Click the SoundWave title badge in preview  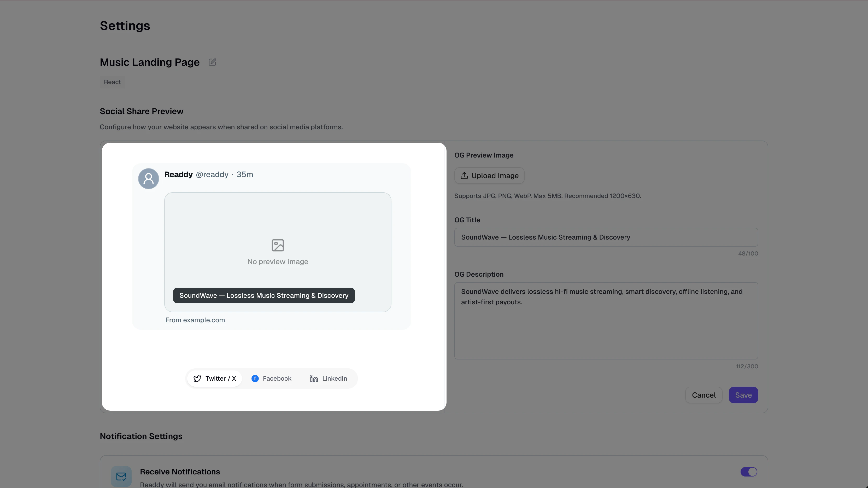click(x=263, y=295)
